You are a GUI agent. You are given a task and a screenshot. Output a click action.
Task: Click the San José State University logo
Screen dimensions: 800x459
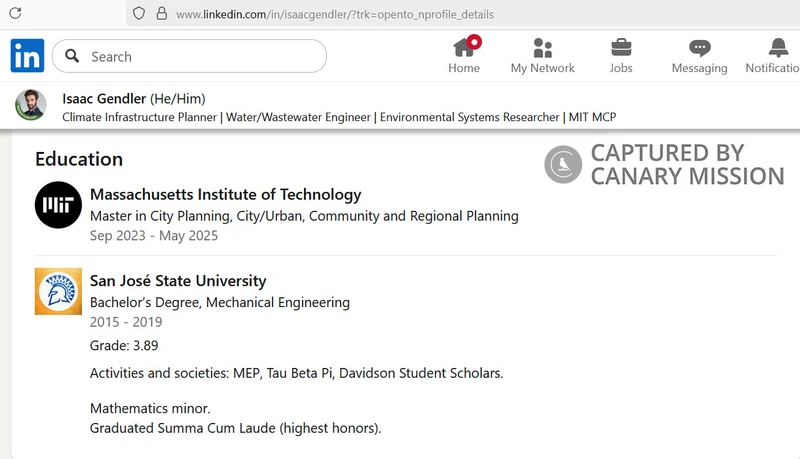point(58,291)
